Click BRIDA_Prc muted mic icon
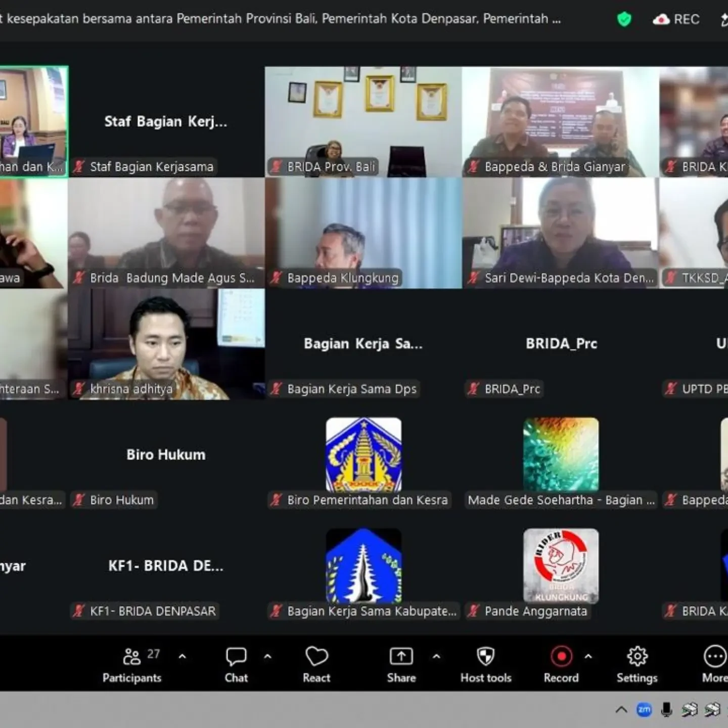728x728 pixels. point(473,389)
